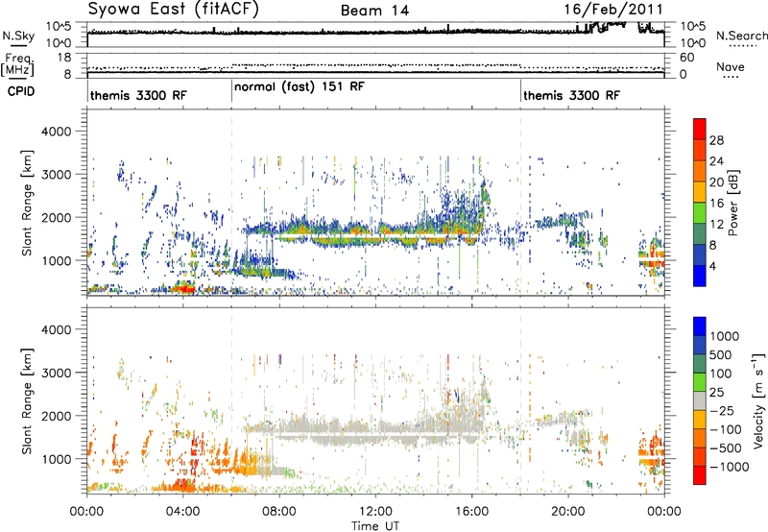Click the 16/Feb/2011 date text

coord(613,10)
